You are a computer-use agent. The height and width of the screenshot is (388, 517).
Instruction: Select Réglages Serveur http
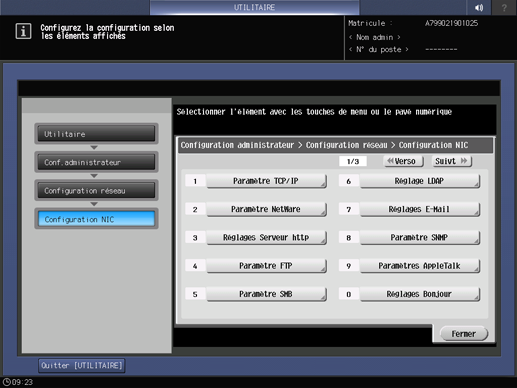266,238
